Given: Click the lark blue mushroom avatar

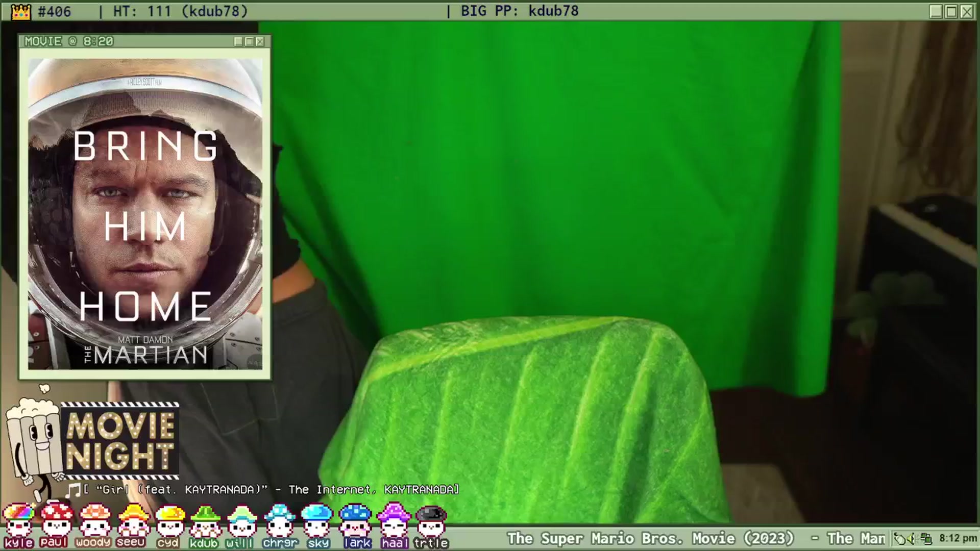Looking at the screenshot, I should pos(355,520).
